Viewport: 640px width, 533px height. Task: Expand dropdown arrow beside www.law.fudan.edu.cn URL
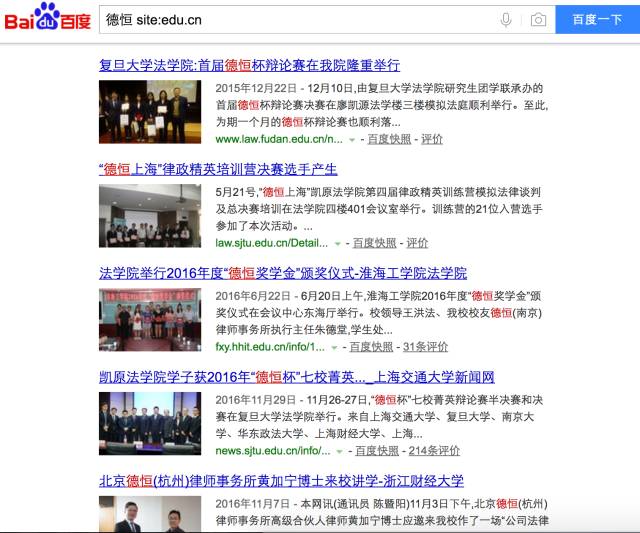(x=352, y=139)
